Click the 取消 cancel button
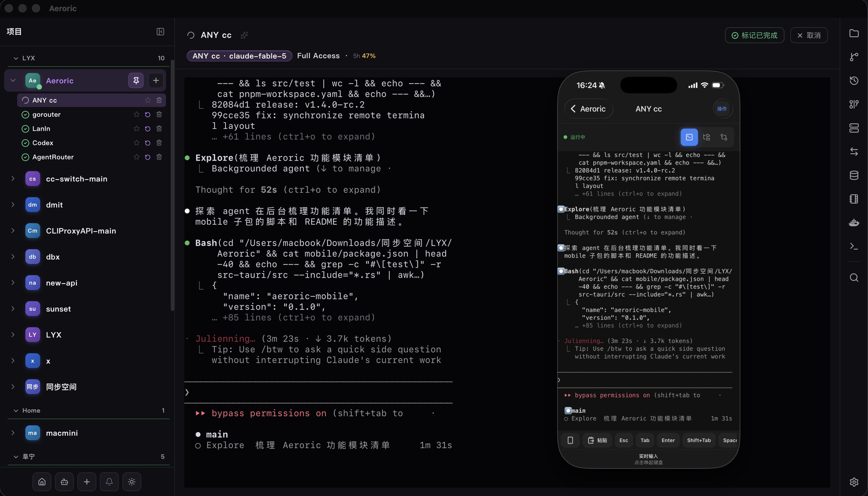Image resolution: width=868 pixels, height=496 pixels. tap(809, 35)
